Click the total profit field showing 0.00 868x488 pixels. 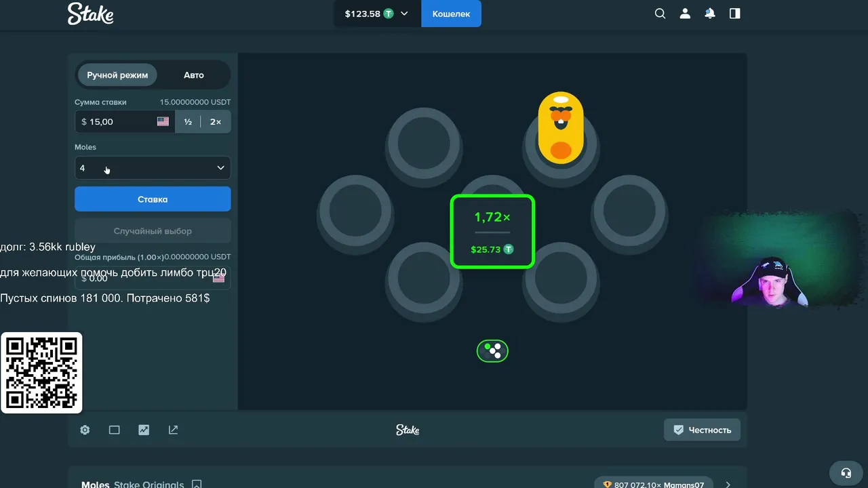click(153, 278)
